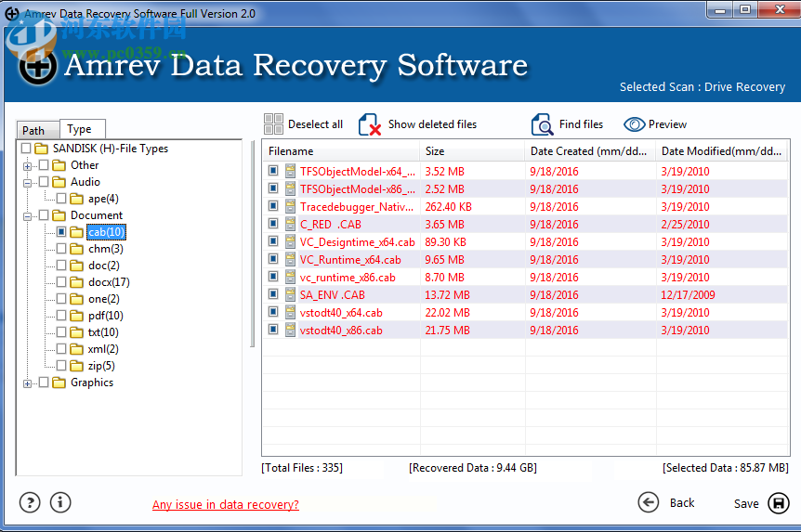The image size is (801, 532).
Task: Click the Preview label
Action: tap(667, 124)
